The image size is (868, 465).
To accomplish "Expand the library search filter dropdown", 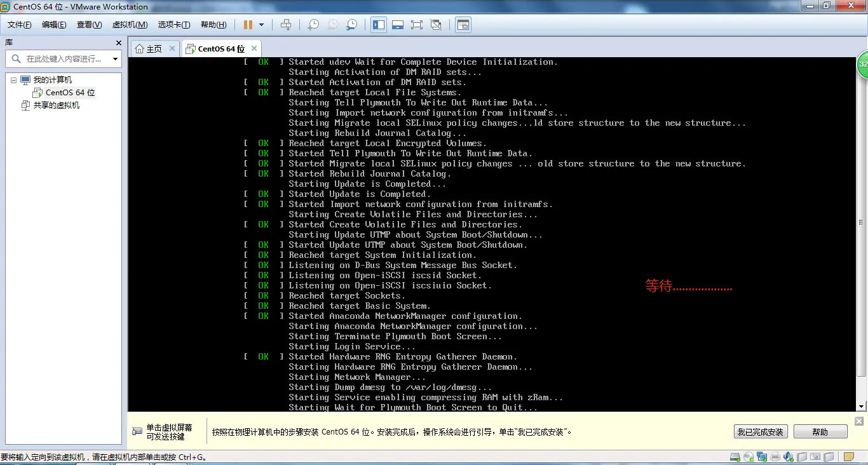I will [115, 59].
